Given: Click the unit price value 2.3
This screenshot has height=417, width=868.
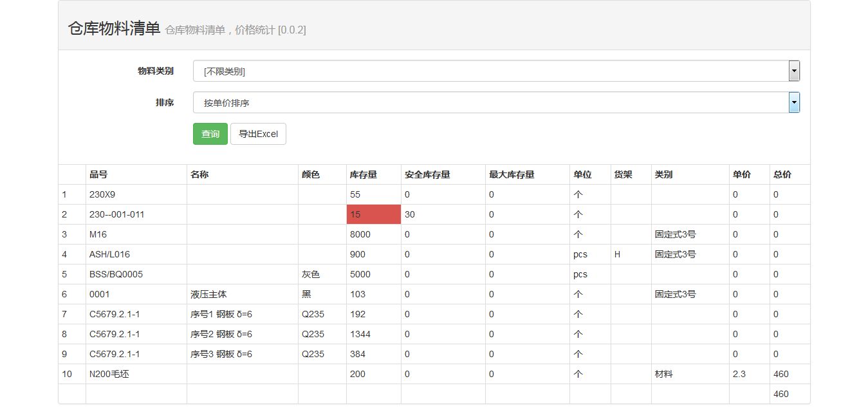Looking at the screenshot, I should pos(739,374).
